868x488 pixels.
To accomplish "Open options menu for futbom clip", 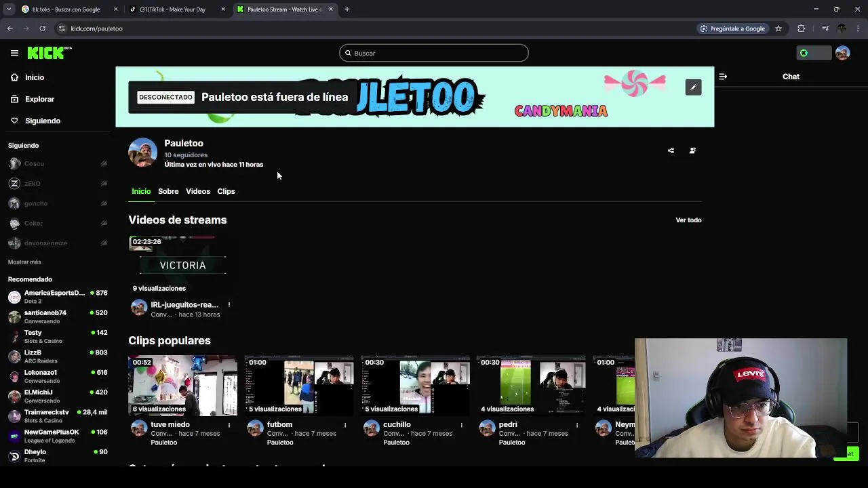I will (345, 425).
